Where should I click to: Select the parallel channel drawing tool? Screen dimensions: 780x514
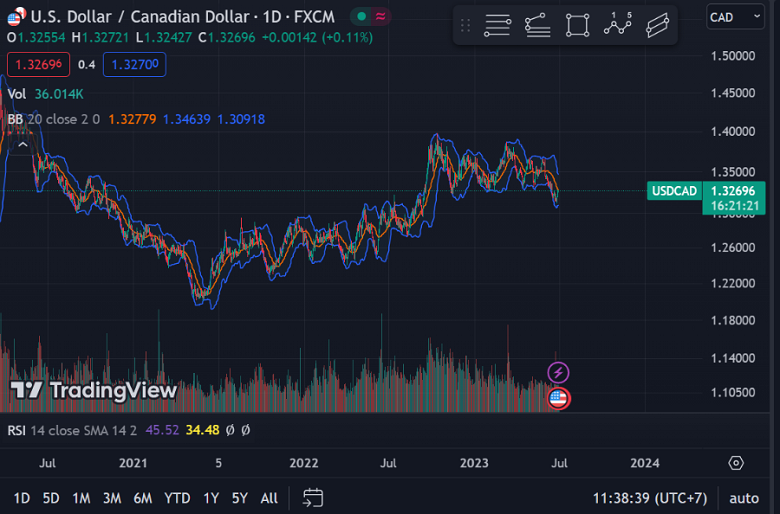pos(657,25)
